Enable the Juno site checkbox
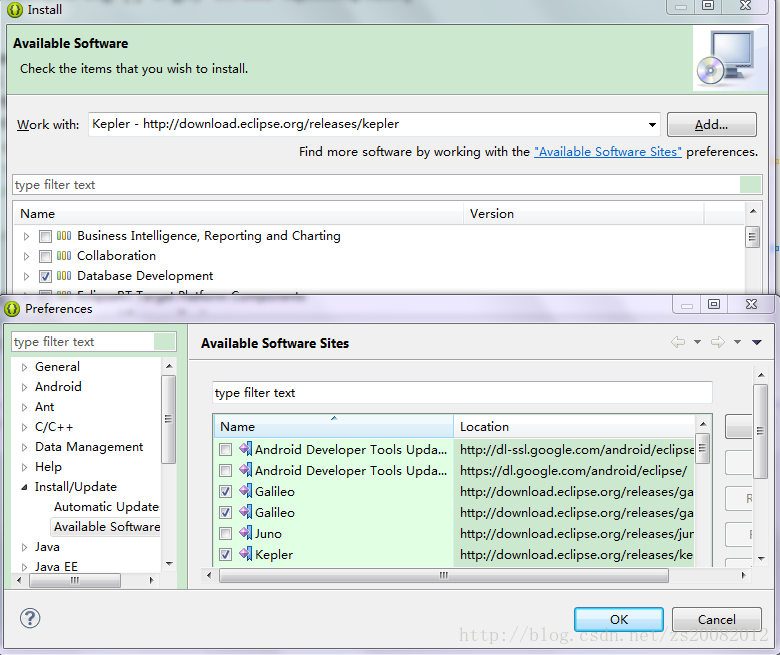 [225, 534]
